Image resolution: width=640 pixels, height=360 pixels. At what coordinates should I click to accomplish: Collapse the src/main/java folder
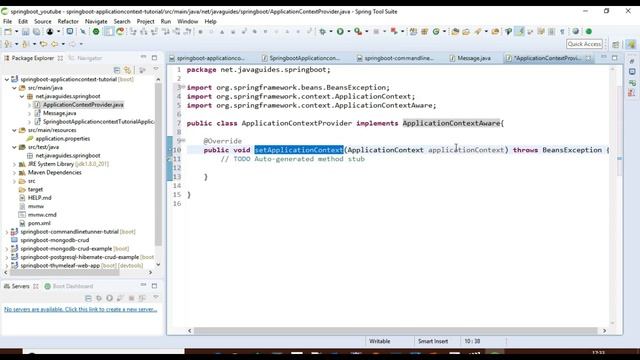[14, 88]
